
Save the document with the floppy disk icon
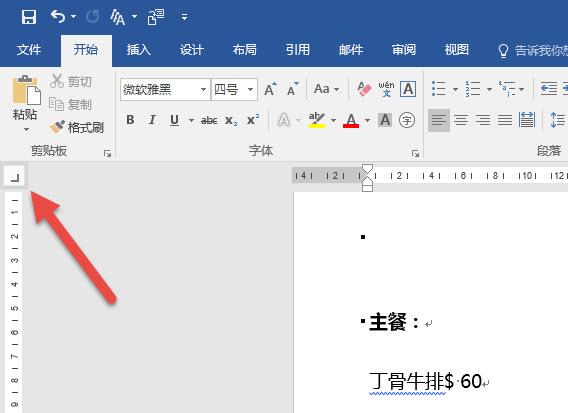29,17
